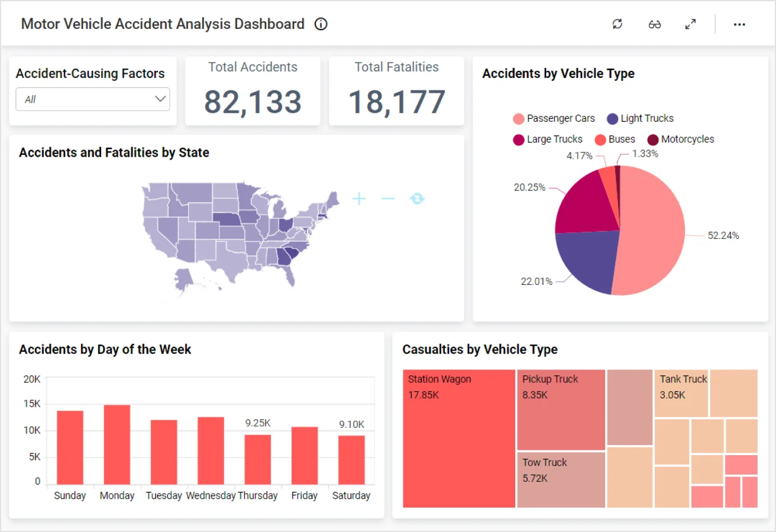Image resolution: width=776 pixels, height=532 pixels.
Task: Zoom in on the state map
Action: [359, 199]
